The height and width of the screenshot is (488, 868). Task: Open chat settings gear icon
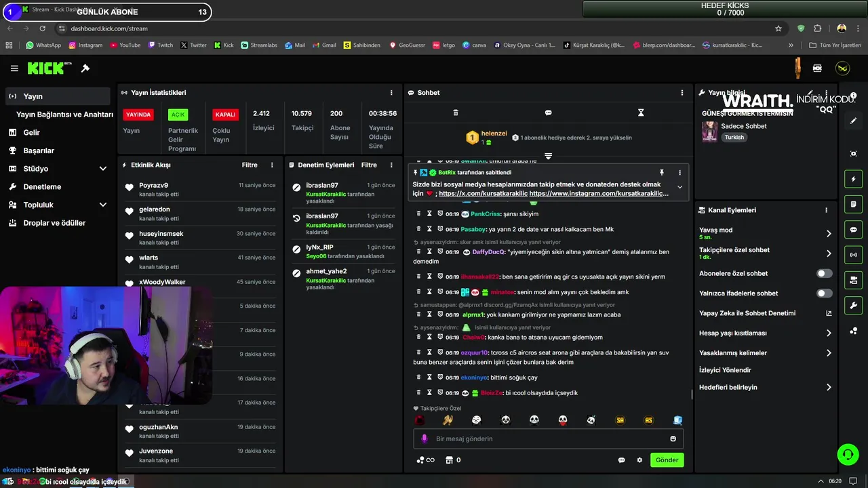[x=639, y=460]
